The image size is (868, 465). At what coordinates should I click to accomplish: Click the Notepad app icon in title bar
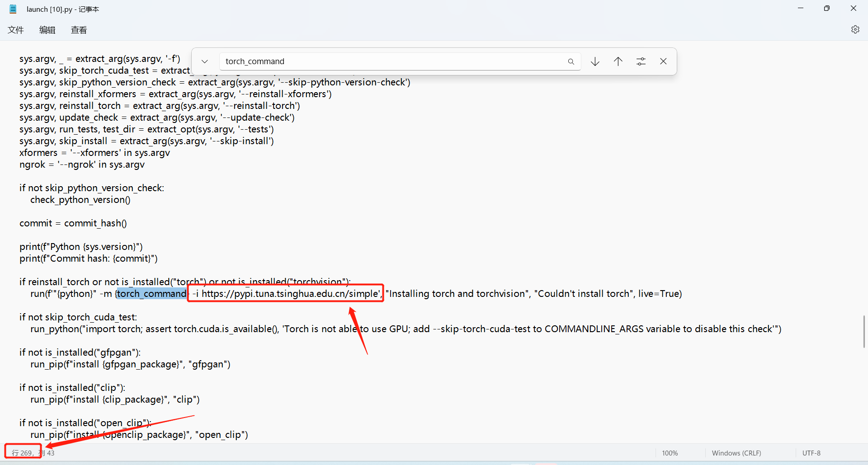point(13,9)
